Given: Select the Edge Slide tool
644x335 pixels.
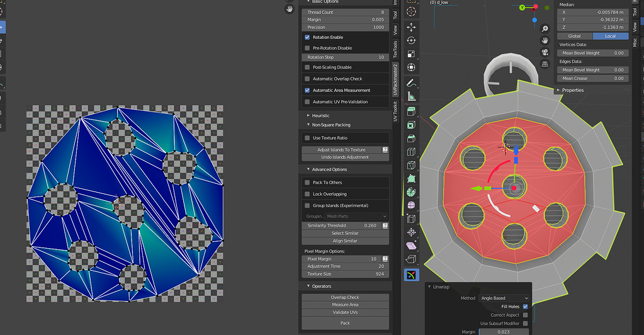Looking at the screenshot, I should (x=411, y=219).
